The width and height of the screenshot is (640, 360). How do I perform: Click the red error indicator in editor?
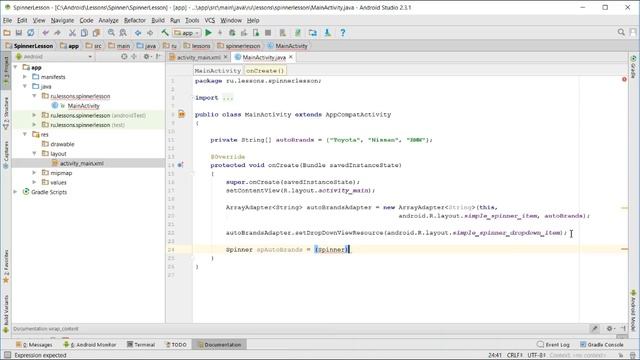(624, 79)
